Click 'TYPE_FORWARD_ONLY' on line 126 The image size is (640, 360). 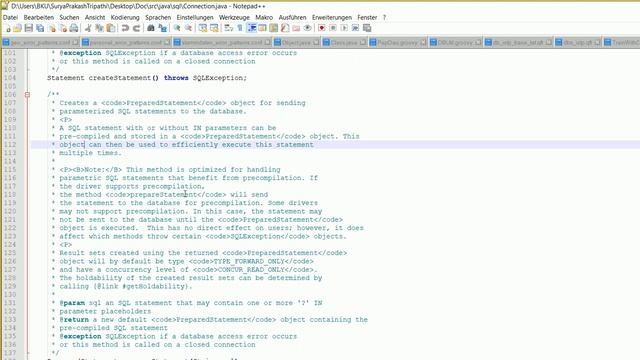249,262
